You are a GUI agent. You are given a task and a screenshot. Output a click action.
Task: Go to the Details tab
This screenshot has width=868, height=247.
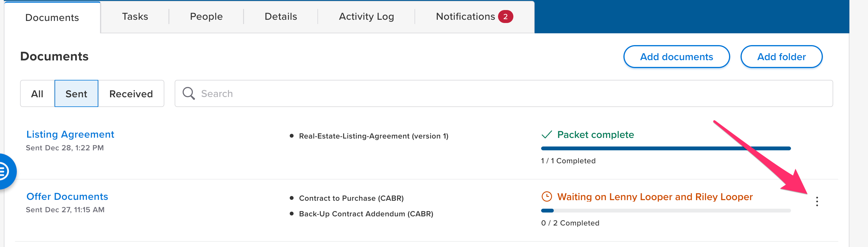(x=281, y=17)
